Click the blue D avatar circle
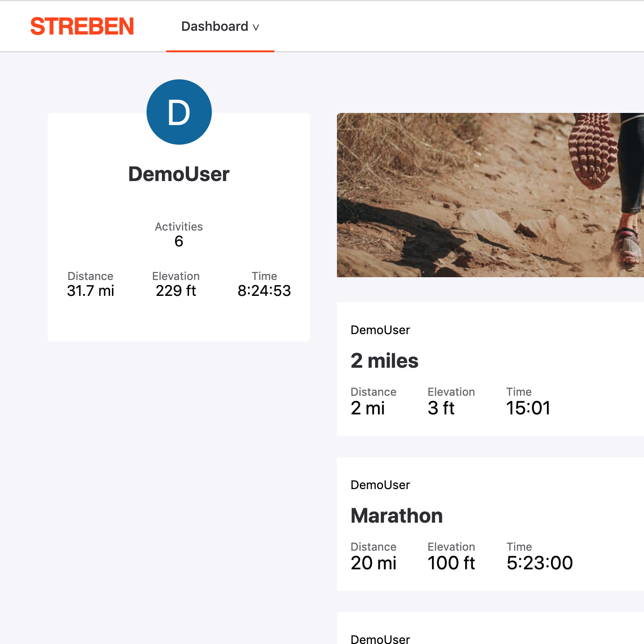This screenshot has height=644, width=644. click(x=179, y=112)
